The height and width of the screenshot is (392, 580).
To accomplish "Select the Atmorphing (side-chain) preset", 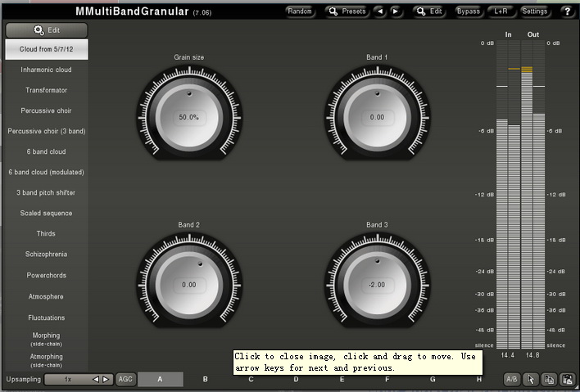I will [47, 360].
